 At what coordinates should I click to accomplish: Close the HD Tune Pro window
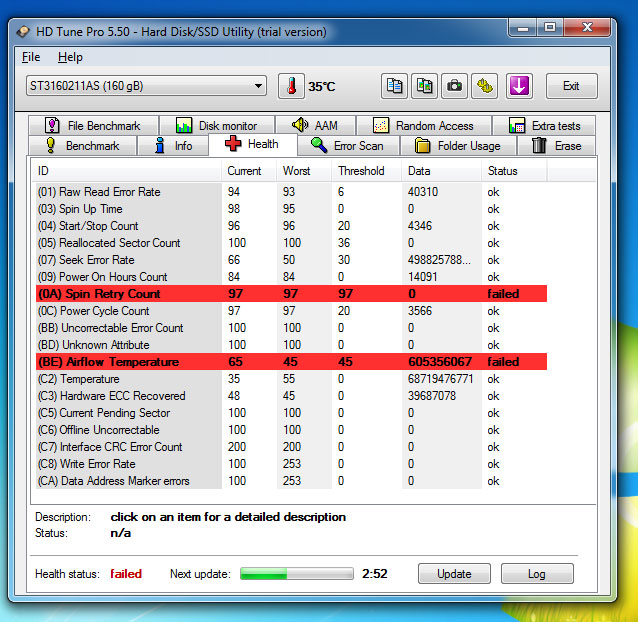587,28
